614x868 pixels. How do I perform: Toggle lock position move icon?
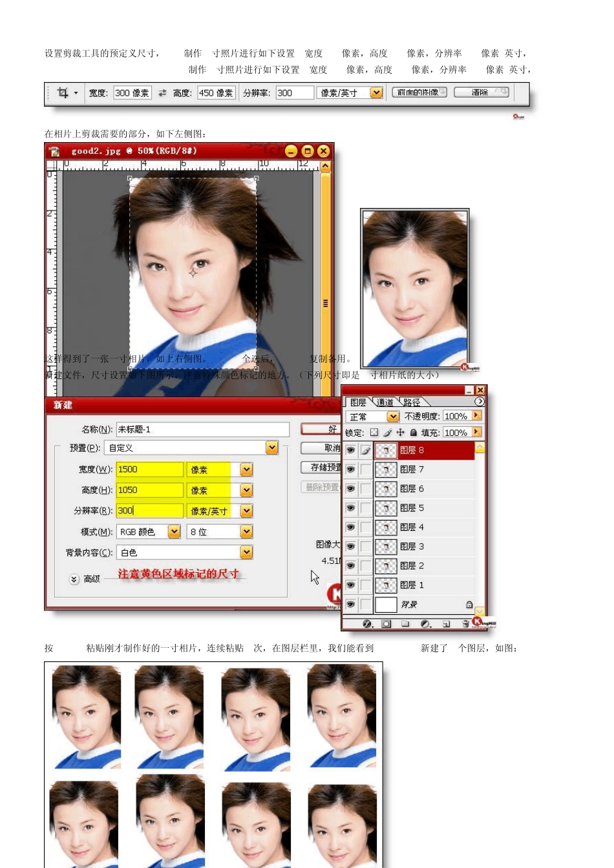pos(401,433)
